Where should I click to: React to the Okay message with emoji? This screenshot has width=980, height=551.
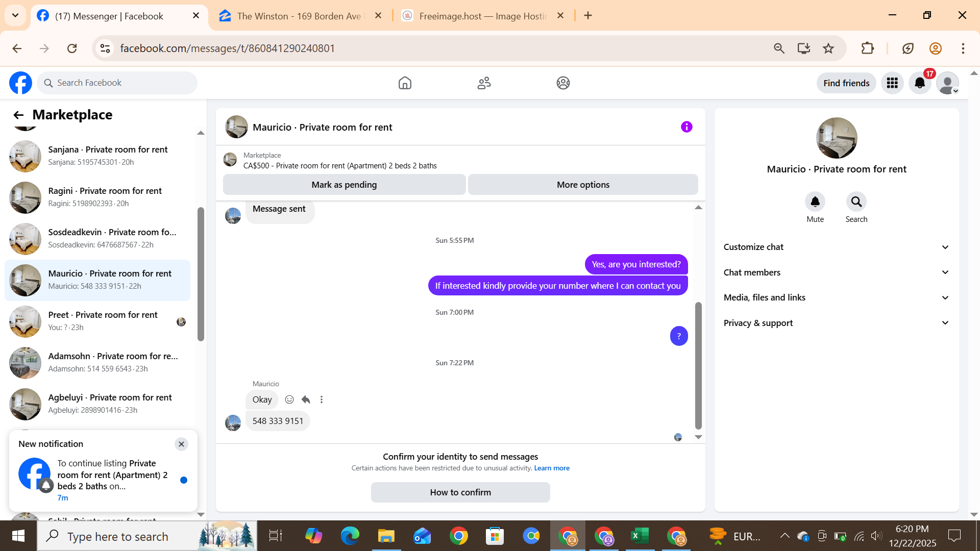(x=289, y=399)
